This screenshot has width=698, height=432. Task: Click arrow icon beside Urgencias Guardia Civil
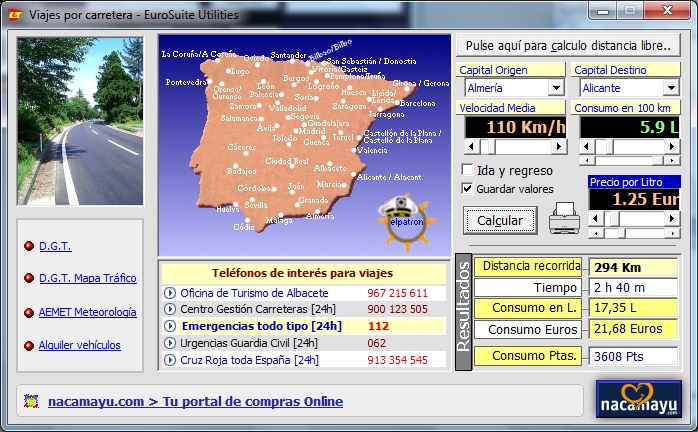click(170, 343)
